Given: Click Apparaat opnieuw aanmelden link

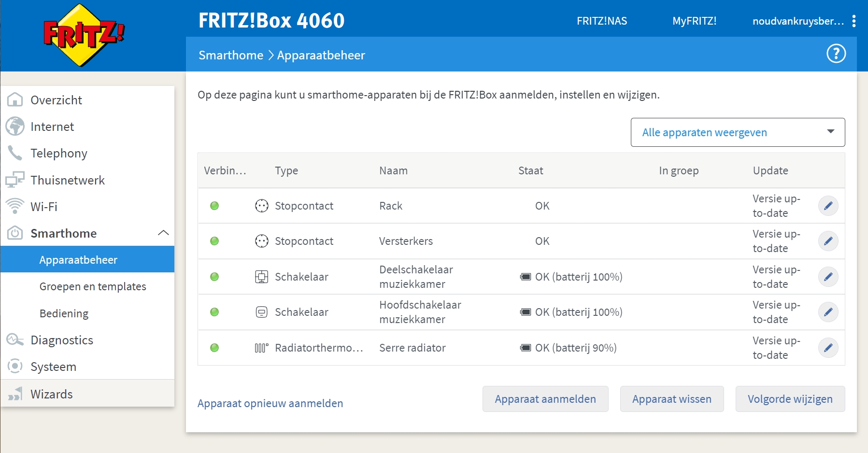Looking at the screenshot, I should point(270,403).
